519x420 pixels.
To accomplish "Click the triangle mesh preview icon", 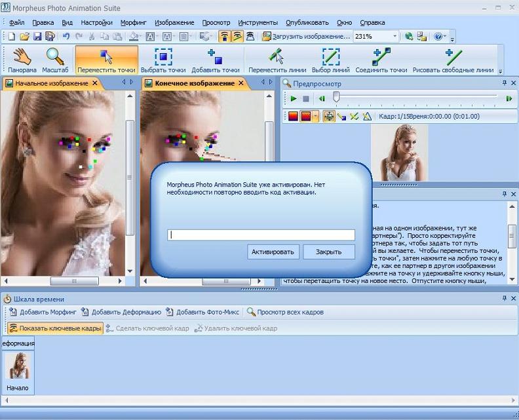I will click(367, 117).
